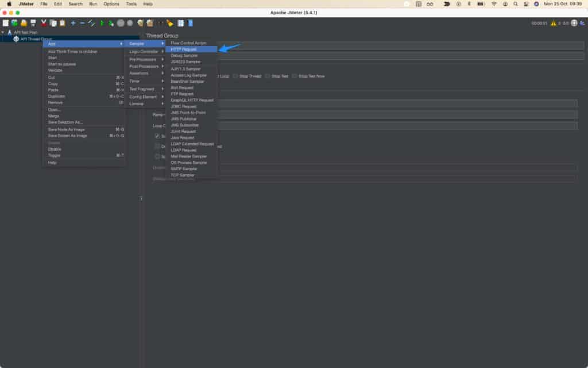Expand the Listener submenu
The width and height of the screenshot is (588, 368).
(x=145, y=103)
